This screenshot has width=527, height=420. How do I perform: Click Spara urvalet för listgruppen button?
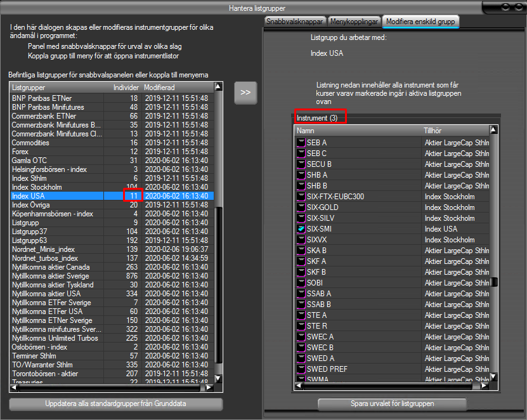tap(392, 404)
